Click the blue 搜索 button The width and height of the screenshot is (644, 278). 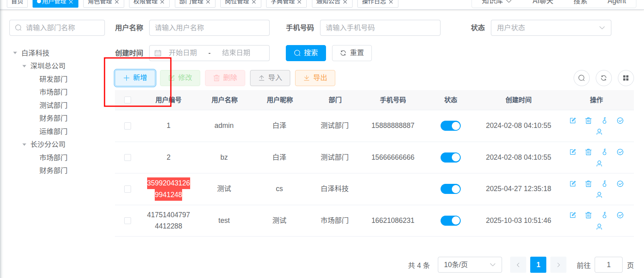pos(306,53)
